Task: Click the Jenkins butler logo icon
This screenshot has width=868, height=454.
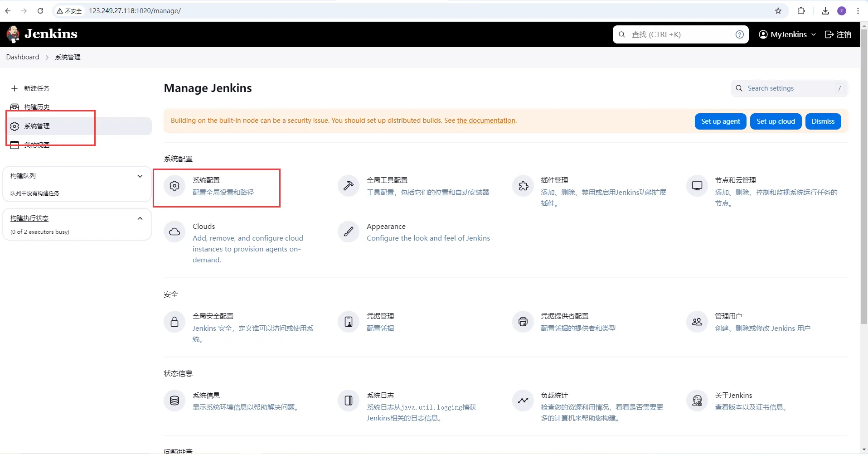Action: pos(13,34)
